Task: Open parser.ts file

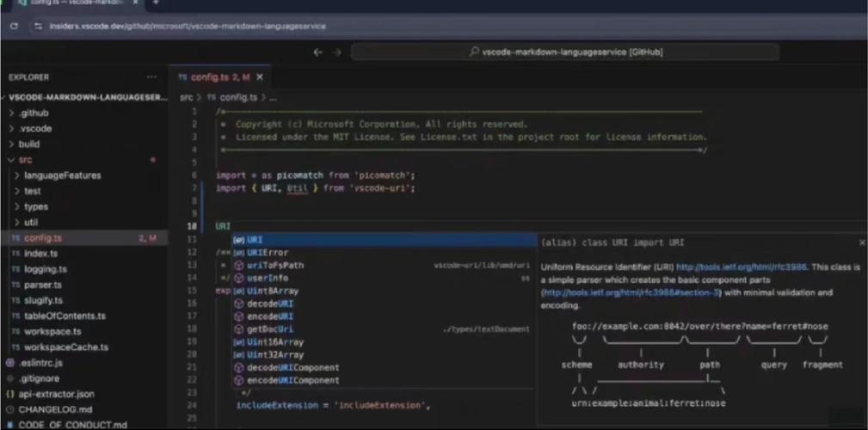Action: [84, 285]
